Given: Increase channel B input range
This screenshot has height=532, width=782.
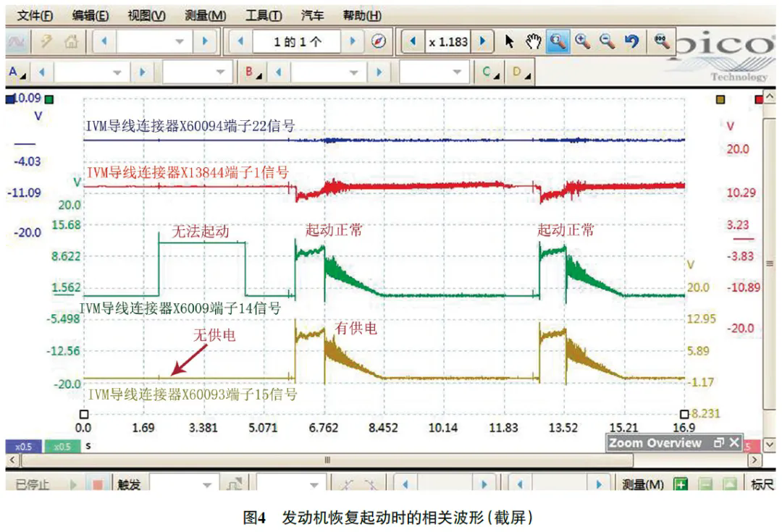Looking at the screenshot, I should [379, 73].
